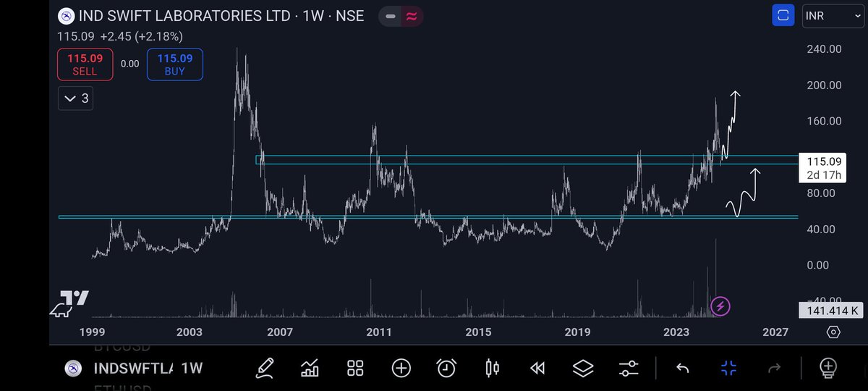Open object tree layers icon
The width and height of the screenshot is (868, 391).
click(583, 368)
